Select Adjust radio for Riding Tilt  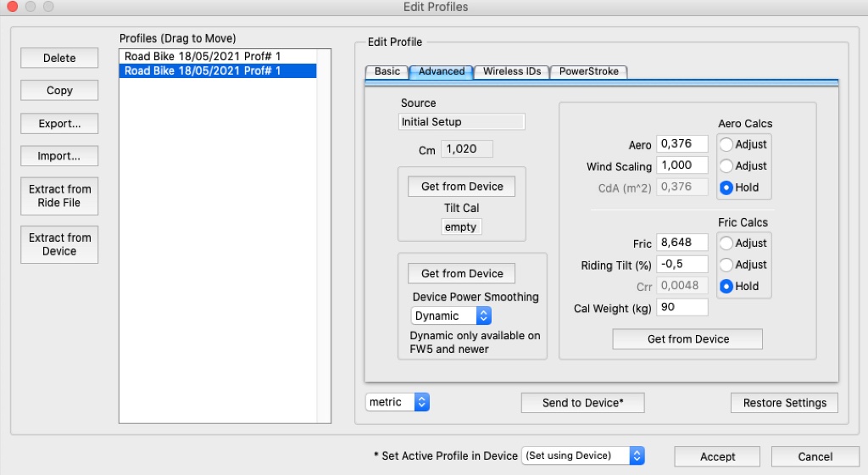726,265
